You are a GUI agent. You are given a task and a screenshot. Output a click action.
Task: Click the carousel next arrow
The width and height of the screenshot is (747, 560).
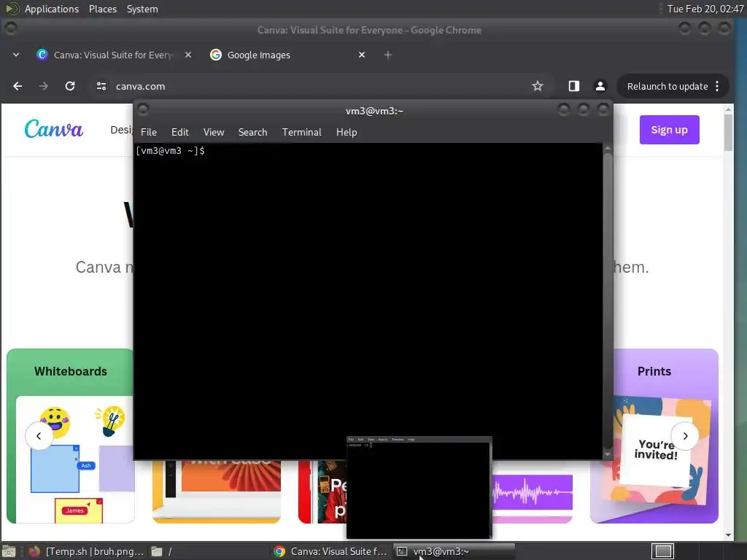pyautogui.click(x=685, y=436)
